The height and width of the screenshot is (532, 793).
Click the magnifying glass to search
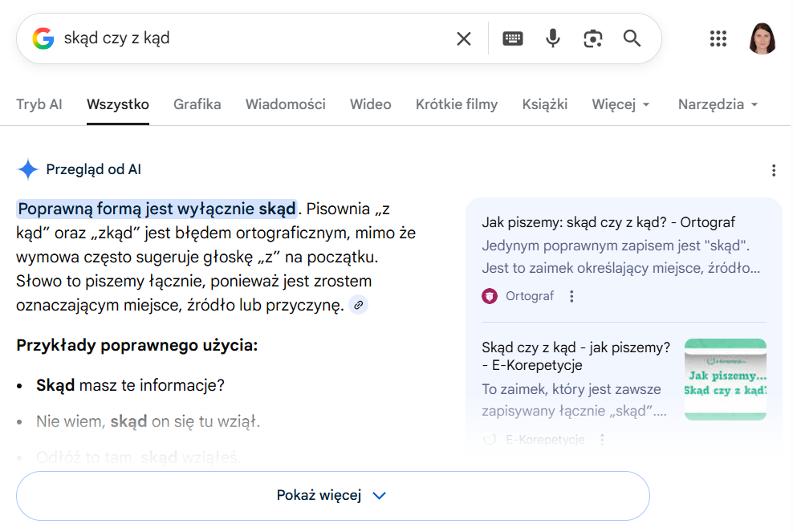[x=632, y=38]
